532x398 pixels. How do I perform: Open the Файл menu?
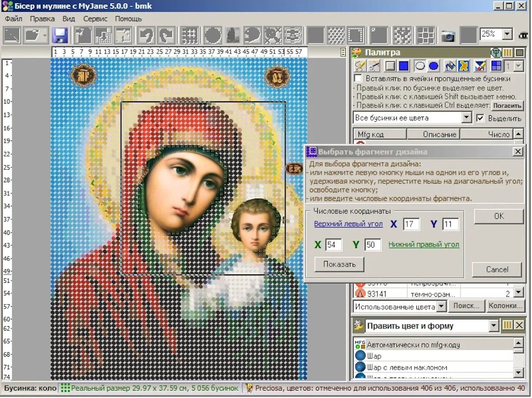13,19
